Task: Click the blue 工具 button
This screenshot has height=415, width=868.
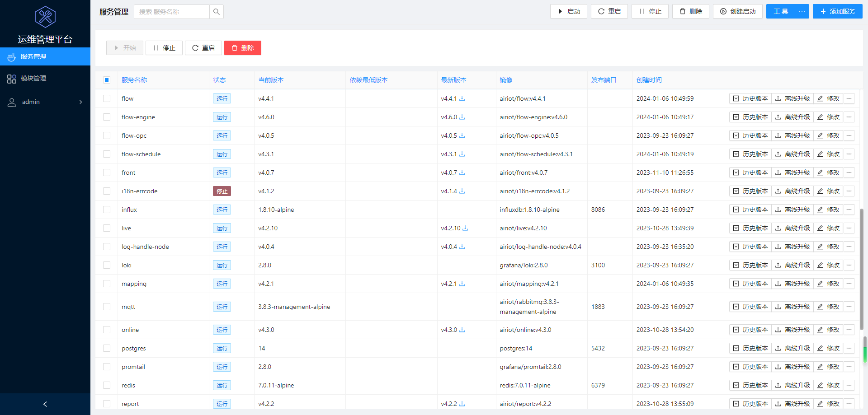Action: coord(781,11)
